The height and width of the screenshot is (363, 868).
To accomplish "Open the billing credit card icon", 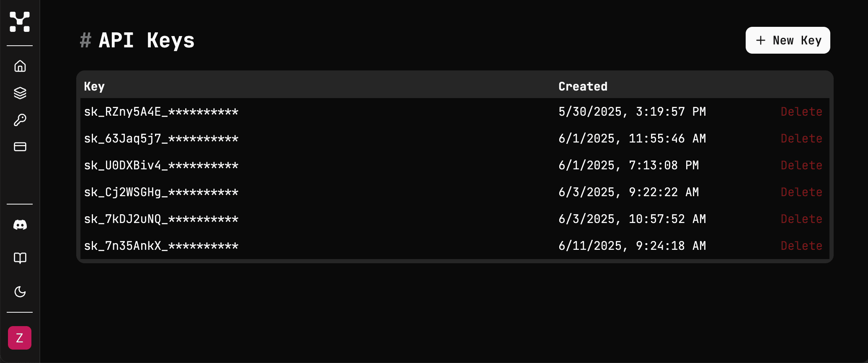I will (x=20, y=147).
